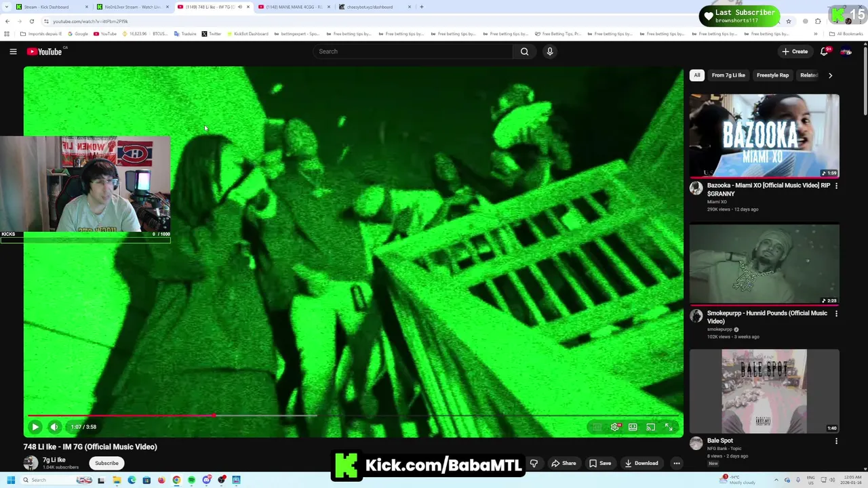
Task: Cast the video with Play on TV icon
Action: tap(650, 427)
